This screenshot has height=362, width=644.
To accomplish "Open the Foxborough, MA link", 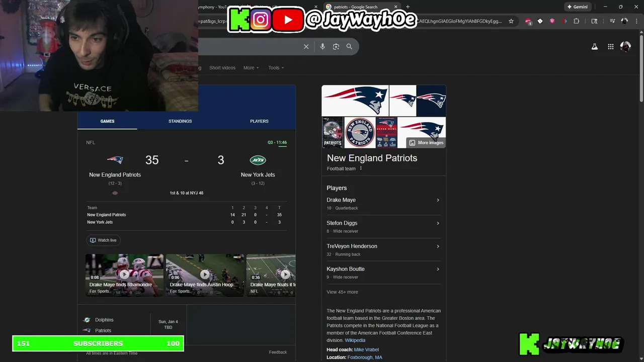I will pyautogui.click(x=365, y=357).
